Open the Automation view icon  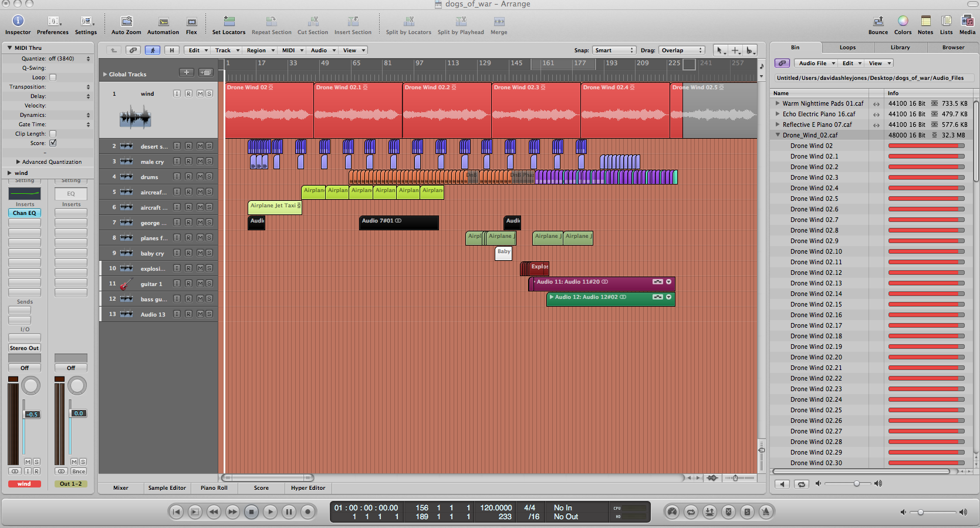(x=163, y=22)
